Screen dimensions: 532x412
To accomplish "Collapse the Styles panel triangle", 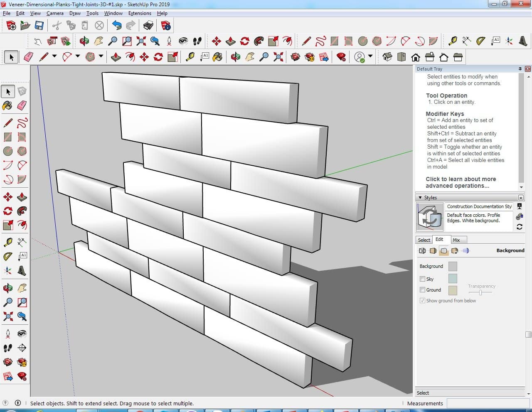I will [420, 198].
